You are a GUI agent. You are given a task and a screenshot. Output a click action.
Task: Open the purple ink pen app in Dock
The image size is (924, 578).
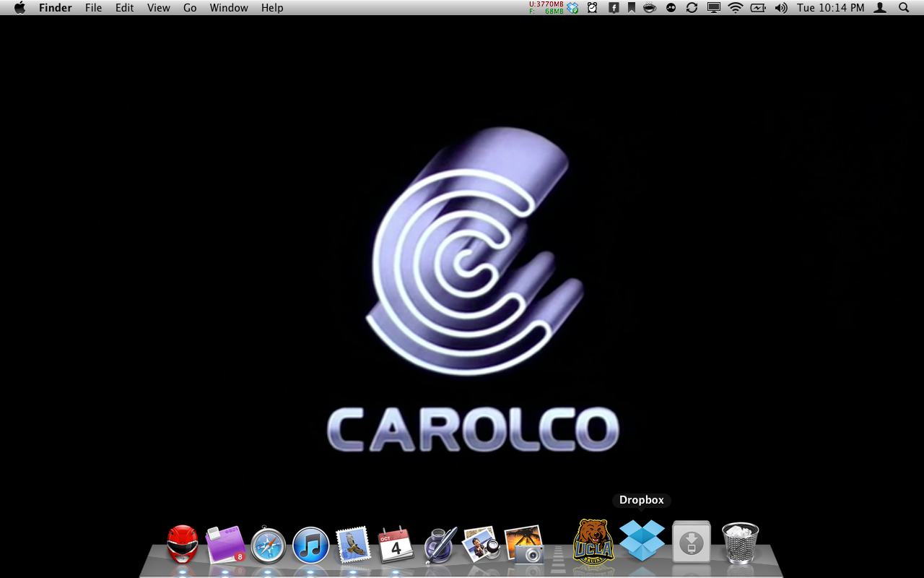440,545
